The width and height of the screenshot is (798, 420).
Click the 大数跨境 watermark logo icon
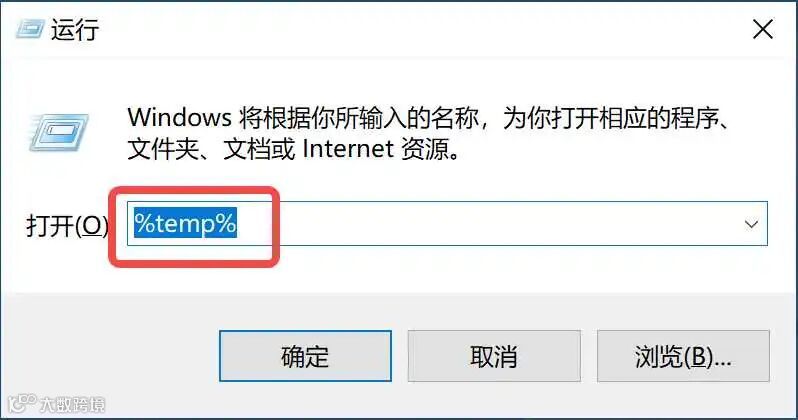[x=22, y=404]
